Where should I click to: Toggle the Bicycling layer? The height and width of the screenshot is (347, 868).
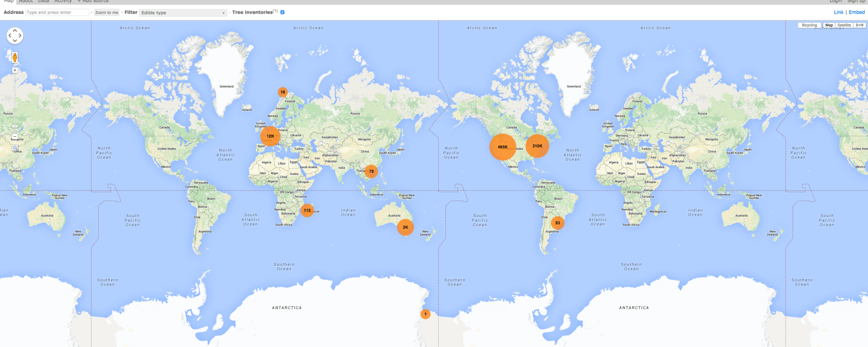809,25
